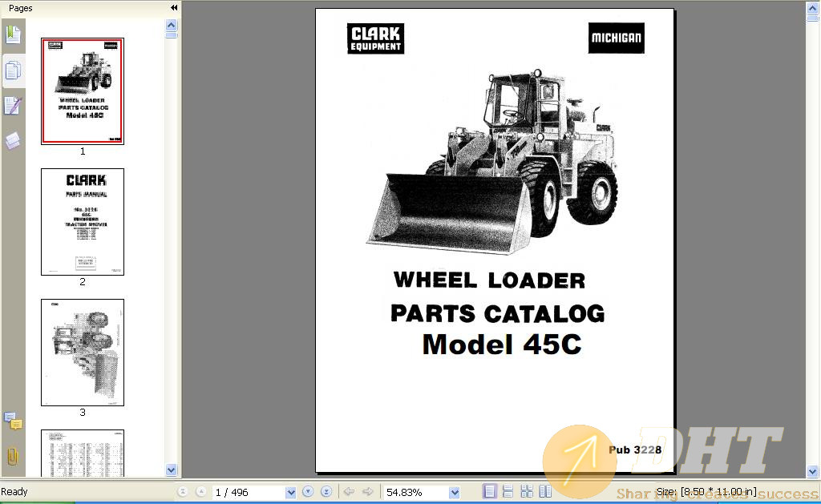Click the Model 45C title on the page
The height and width of the screenshot is (504, 821).
(x=502, y=345)
